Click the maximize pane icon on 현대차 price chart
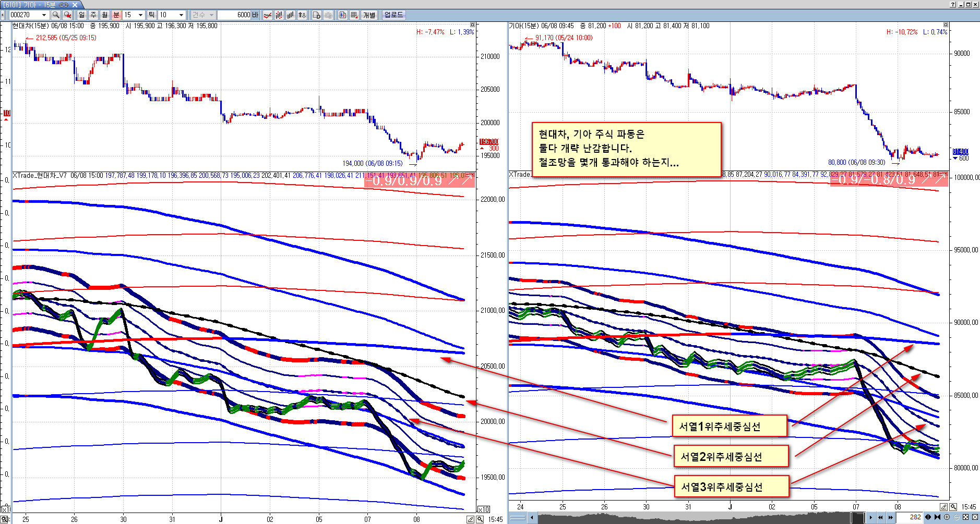Image resolution: width=980 pixels, height=524 pixels. pyautogui.click(x=473, y=25)
